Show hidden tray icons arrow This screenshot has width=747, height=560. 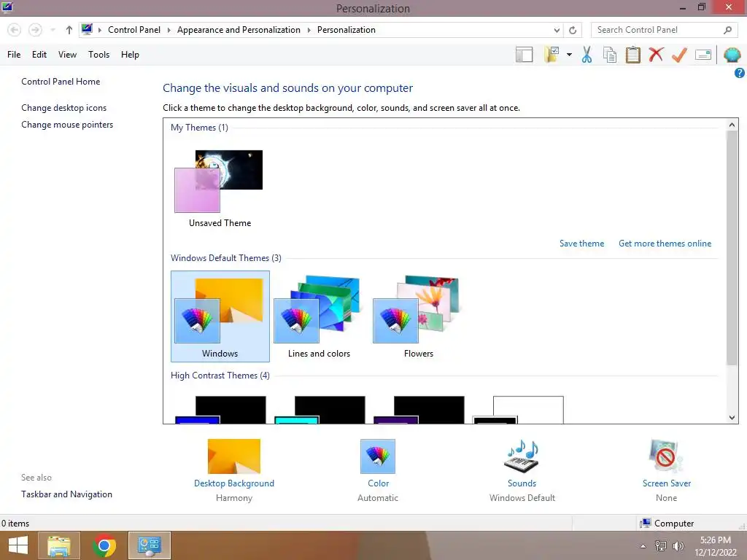[643, 545]
